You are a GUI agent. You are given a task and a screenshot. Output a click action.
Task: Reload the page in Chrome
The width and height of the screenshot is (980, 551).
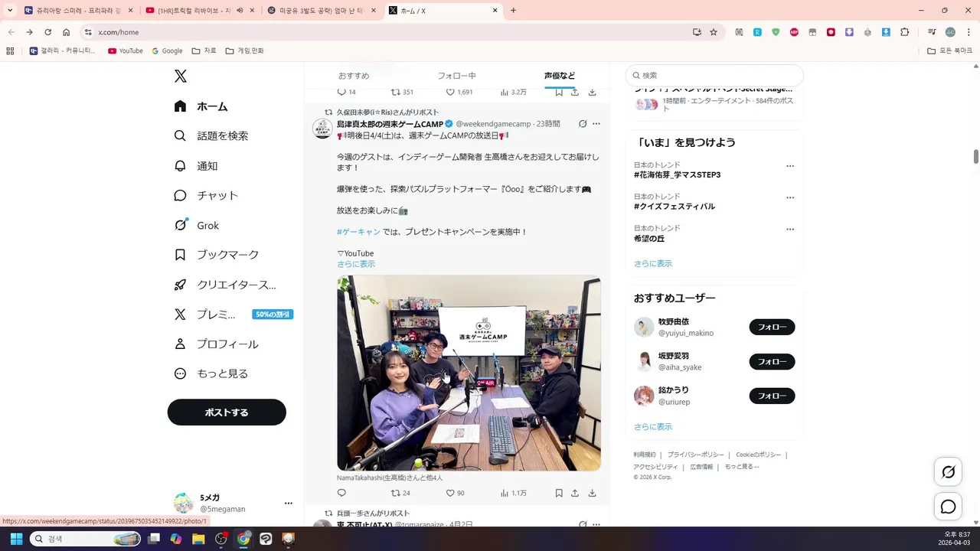pyautogui.click(x=47, y=32)
